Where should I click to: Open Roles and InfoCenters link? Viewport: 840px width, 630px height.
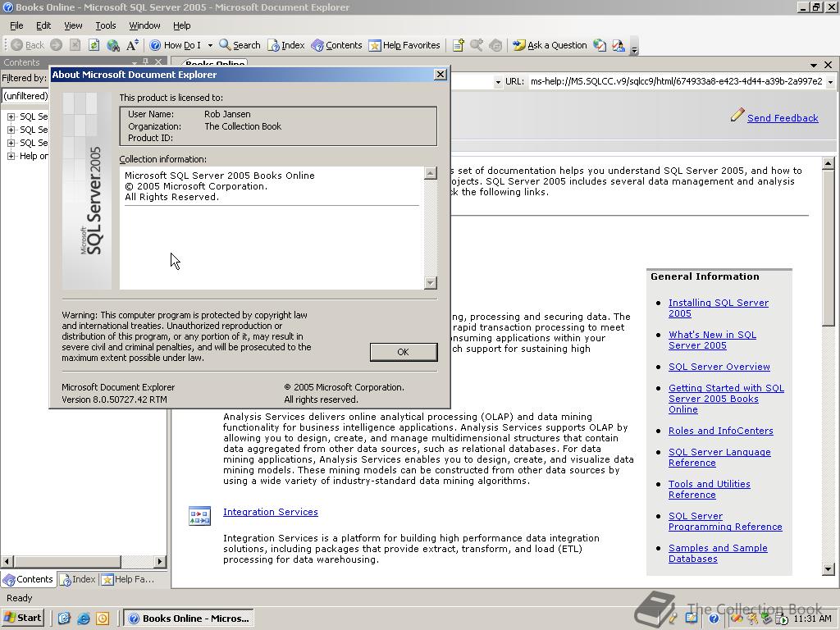pyautogui.click(x=720, y=431)
